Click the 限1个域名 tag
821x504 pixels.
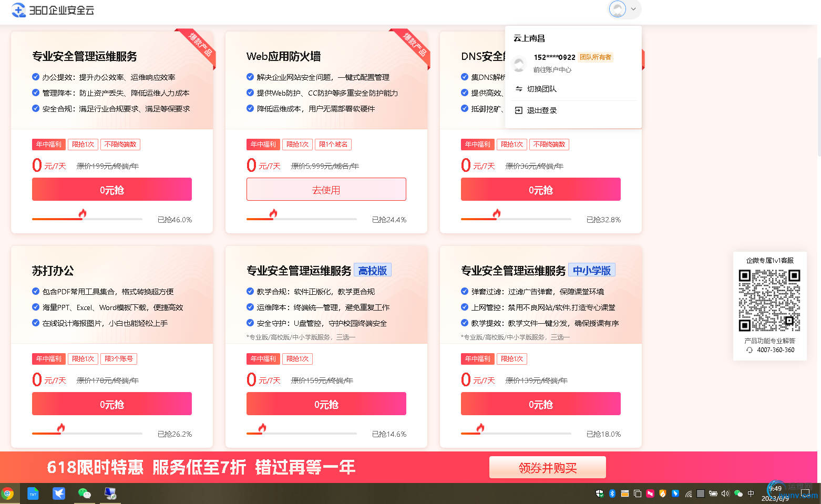click(333, 145)
